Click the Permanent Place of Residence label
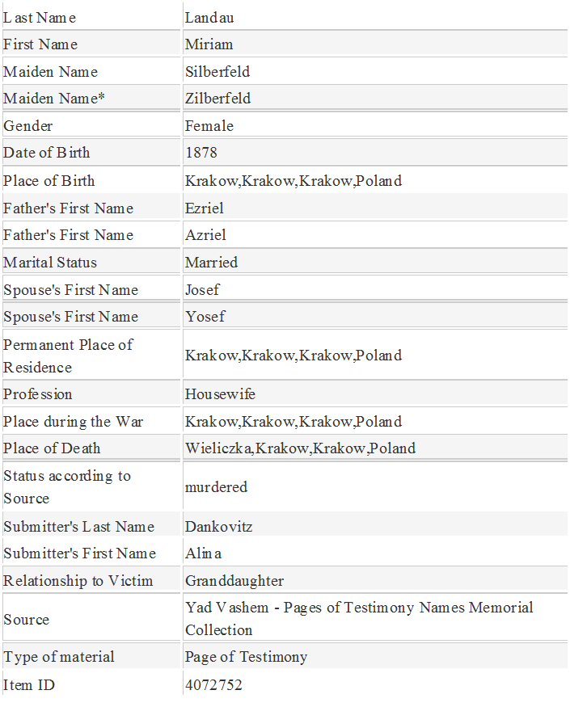Image resolution: width=570 pixels, height=728 pixels. coord(68,356)
